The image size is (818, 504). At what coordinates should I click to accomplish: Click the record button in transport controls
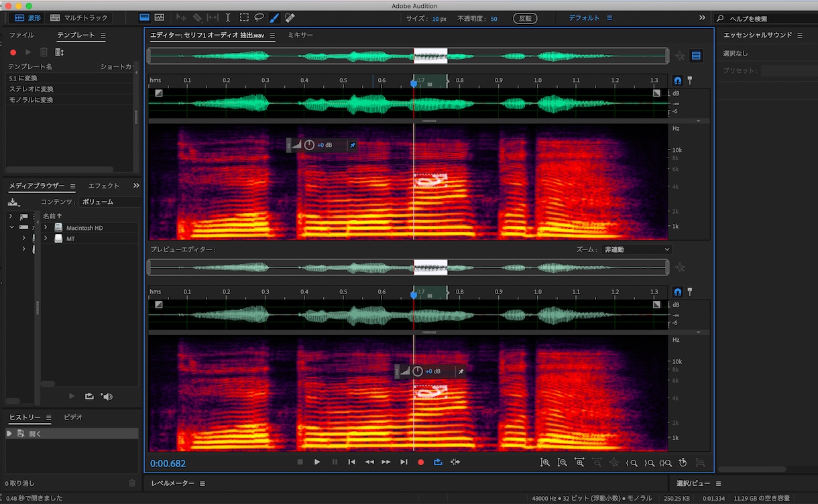[x=421, y=462]
